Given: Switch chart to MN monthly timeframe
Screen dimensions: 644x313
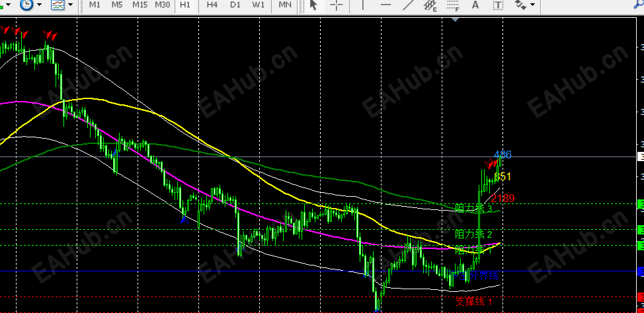Looking at the screenshot, I should pyautogui.click(x=284, y=5).
